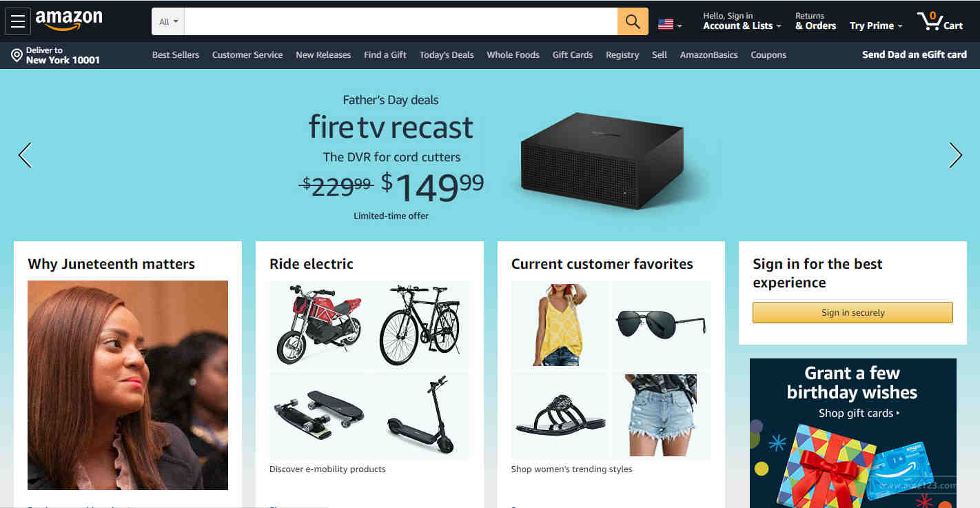Click the location pin delivery icon
The image size is (980, 508).
(x=17, y=55)
